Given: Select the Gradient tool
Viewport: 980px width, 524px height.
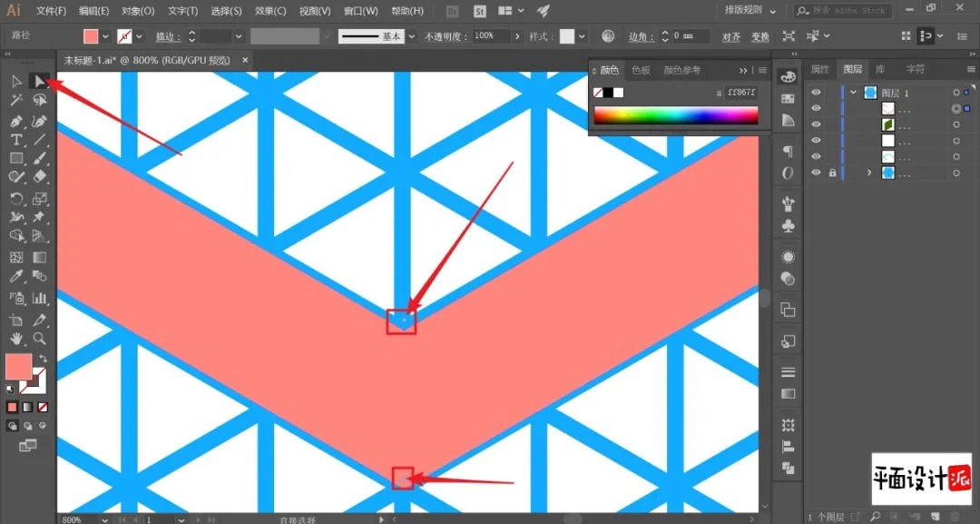Looking at the screenshot, I should tap(40, 257).
